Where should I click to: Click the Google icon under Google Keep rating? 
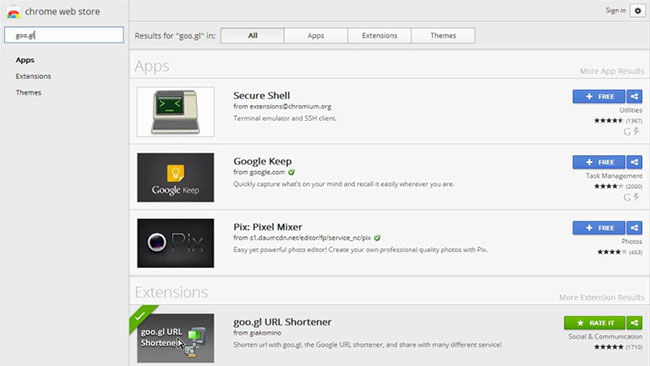[627, 197]
